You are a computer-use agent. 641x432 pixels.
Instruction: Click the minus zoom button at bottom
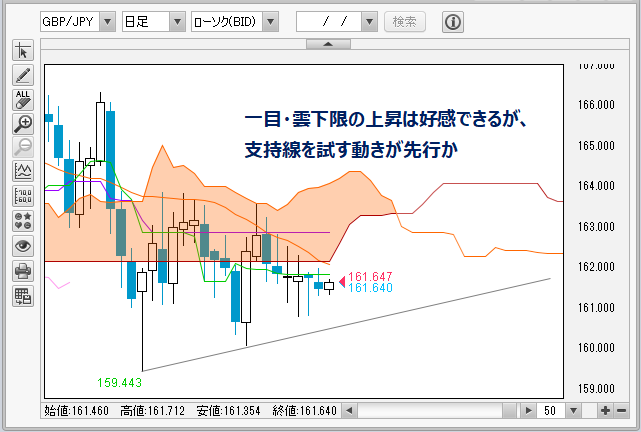coord(621,410)
